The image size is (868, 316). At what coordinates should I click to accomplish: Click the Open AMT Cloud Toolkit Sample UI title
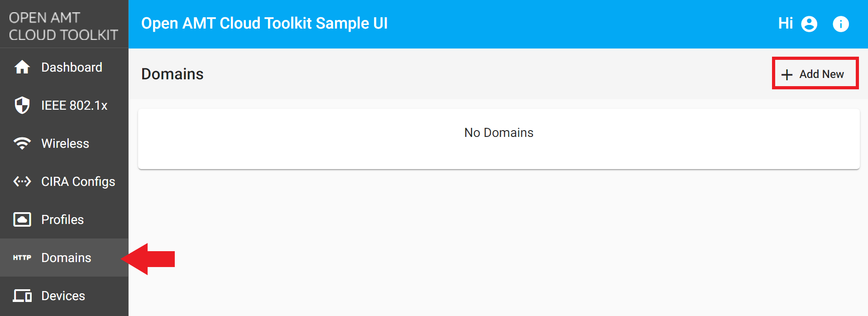265,23
